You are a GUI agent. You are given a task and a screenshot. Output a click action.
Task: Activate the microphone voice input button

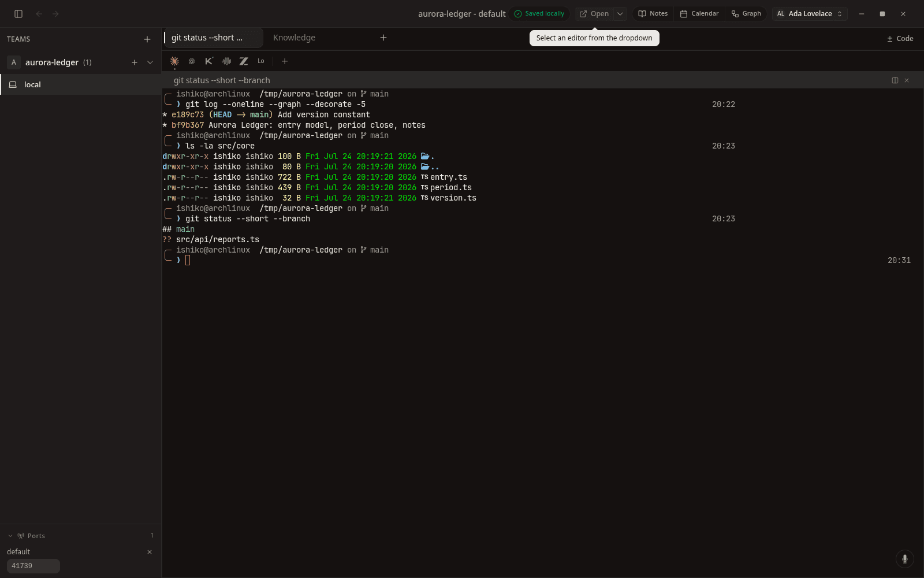pos(905,559)
